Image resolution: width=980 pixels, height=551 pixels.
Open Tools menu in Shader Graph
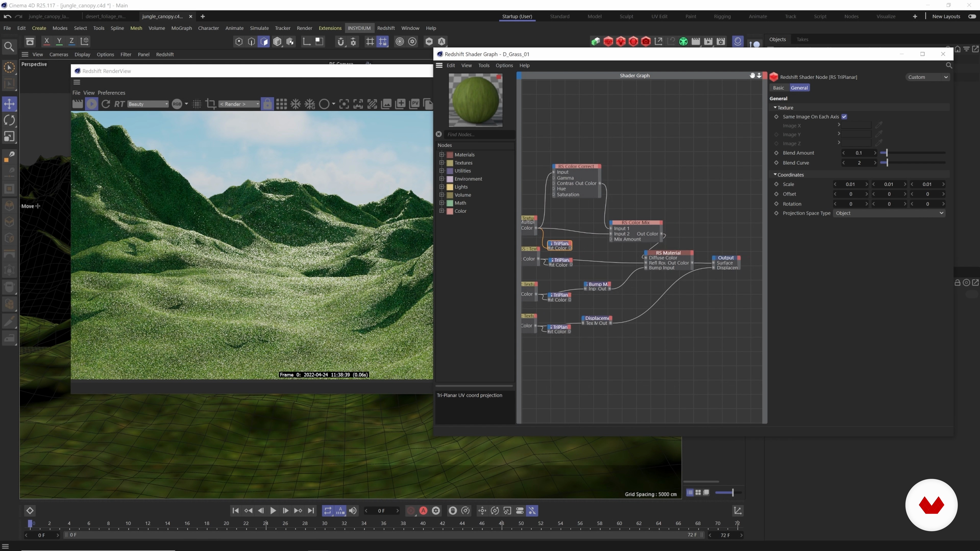pyautogui.click(x=484, y=65)
